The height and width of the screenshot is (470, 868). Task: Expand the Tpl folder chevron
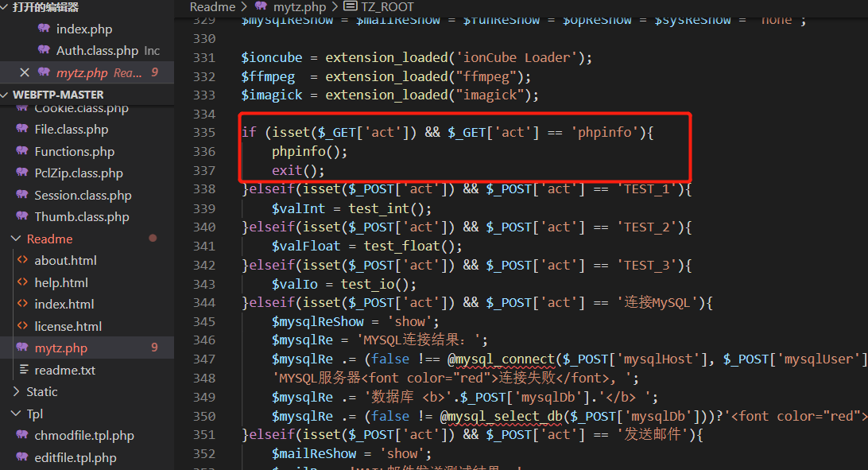(17, 414)
